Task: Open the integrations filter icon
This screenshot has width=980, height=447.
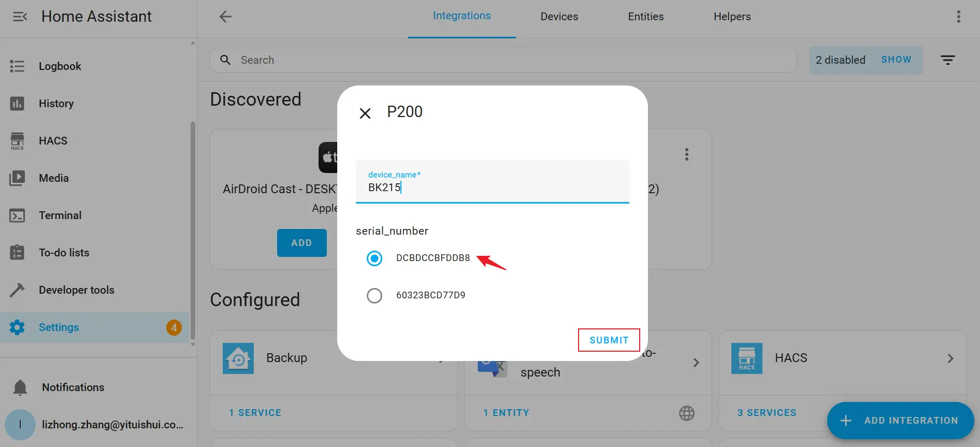Action: pyautogui.click(x=947, y=60)
